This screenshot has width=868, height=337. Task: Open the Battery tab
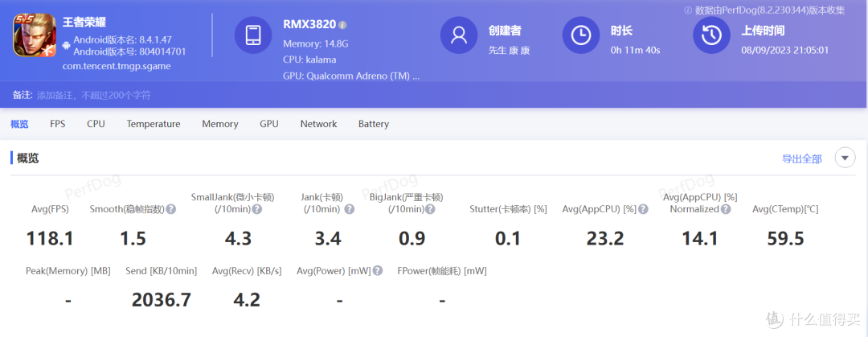[374, 124]
